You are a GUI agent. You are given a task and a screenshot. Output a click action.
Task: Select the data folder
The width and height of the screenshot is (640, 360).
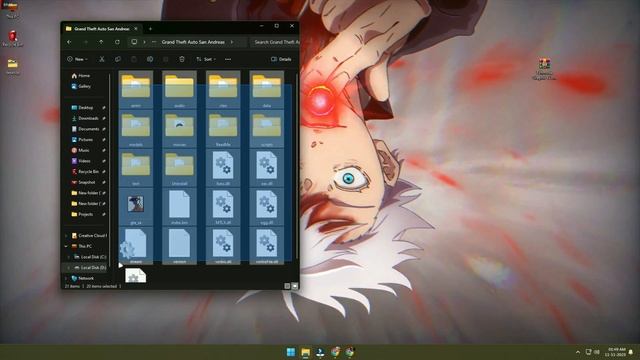coord(267,90)
